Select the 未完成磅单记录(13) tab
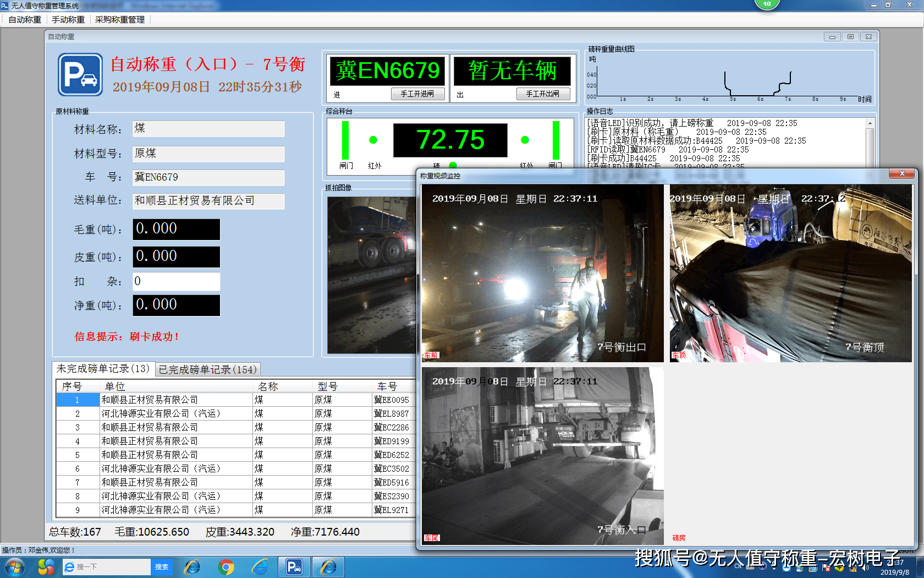Screen dimensions: 924x578 [103, 369]
